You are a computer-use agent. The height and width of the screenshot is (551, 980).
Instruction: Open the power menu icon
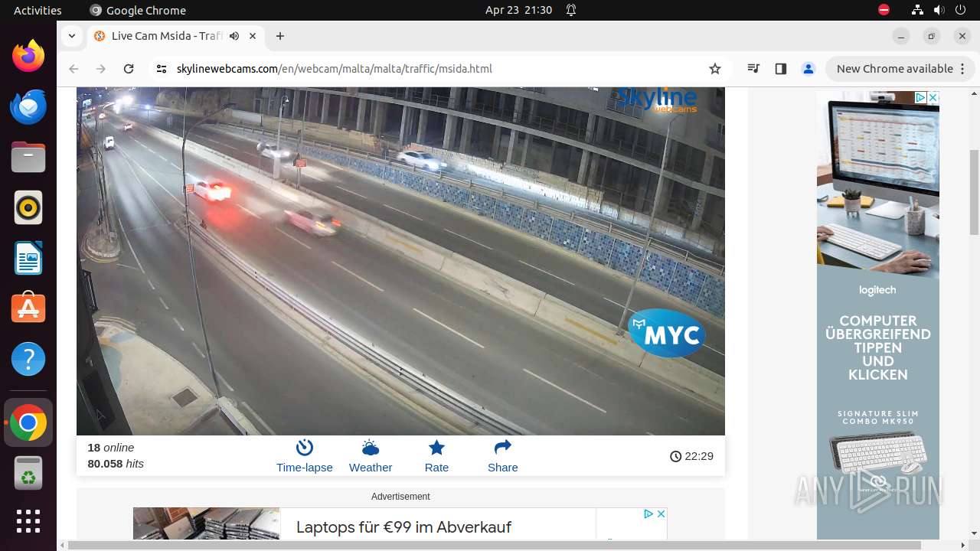point(961,10)
